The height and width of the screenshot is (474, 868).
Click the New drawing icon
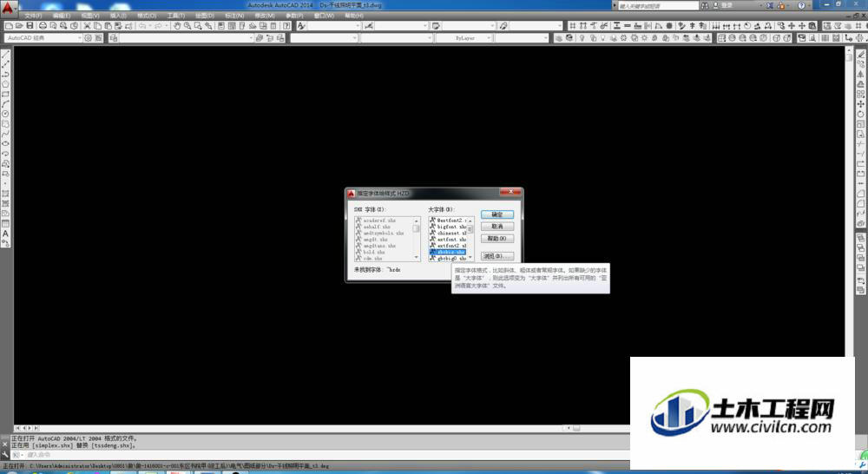pos(9,25)
